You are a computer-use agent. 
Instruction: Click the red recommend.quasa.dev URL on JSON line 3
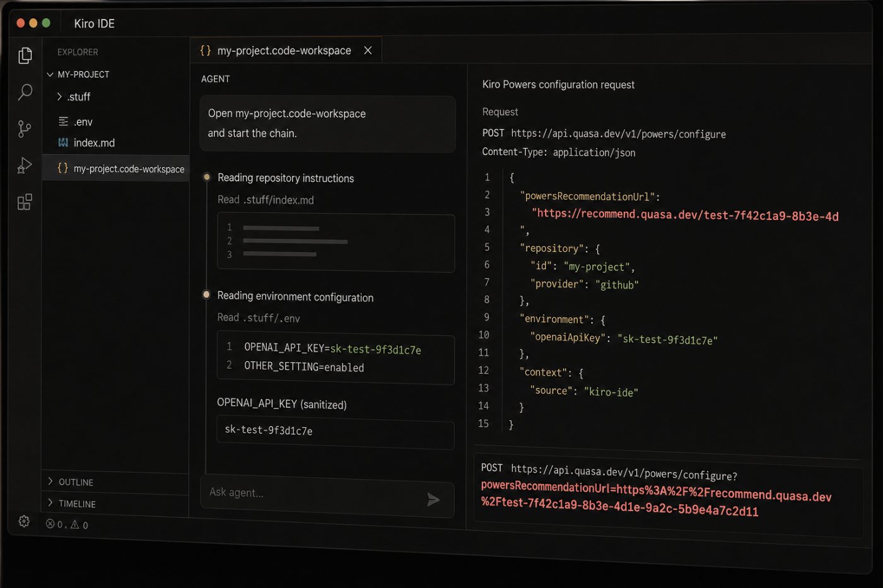pos(685,215)
